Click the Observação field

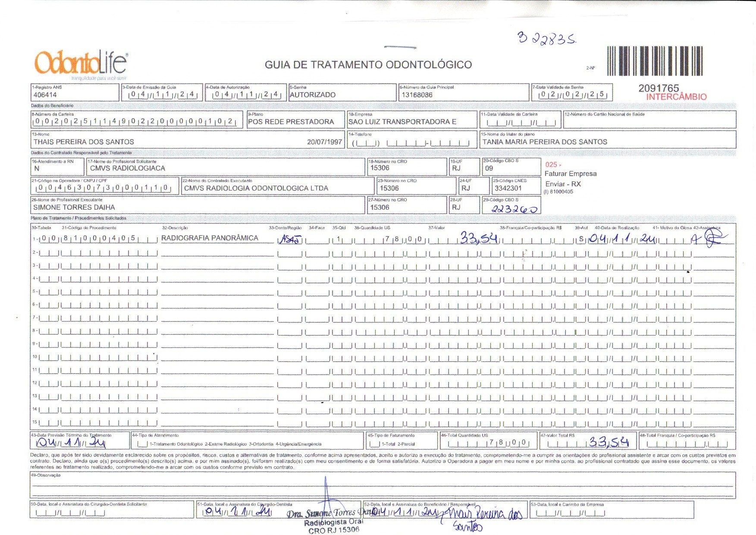pos(383,485)
